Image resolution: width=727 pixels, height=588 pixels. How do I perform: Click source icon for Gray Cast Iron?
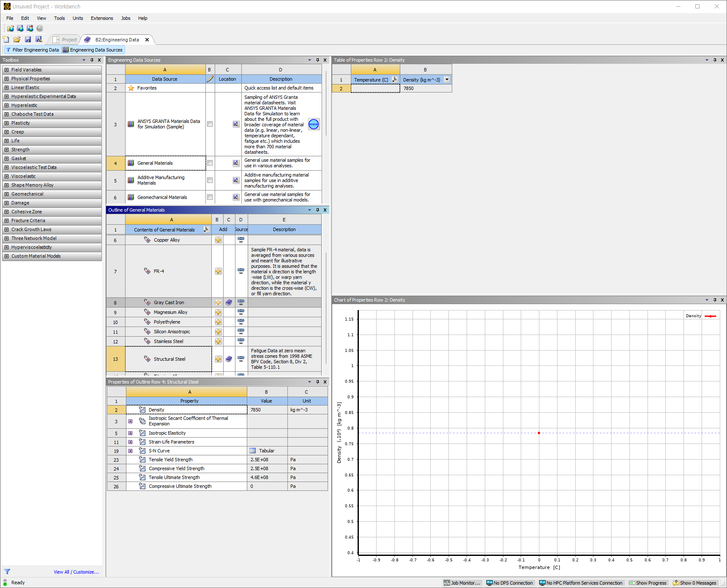[x=241, y=302]
